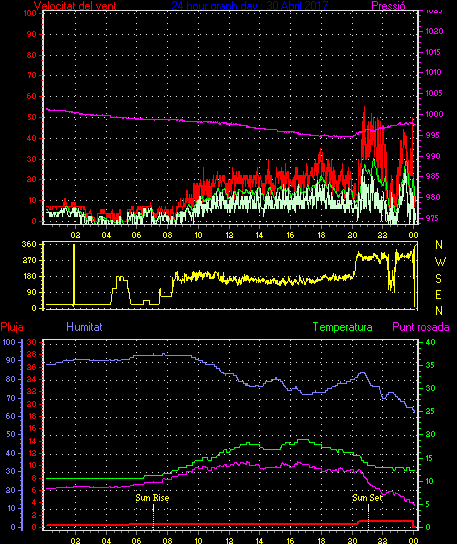Select the "Temperatura" legend label
Viewport: 457px width, 544px height.
click(342, 327)
